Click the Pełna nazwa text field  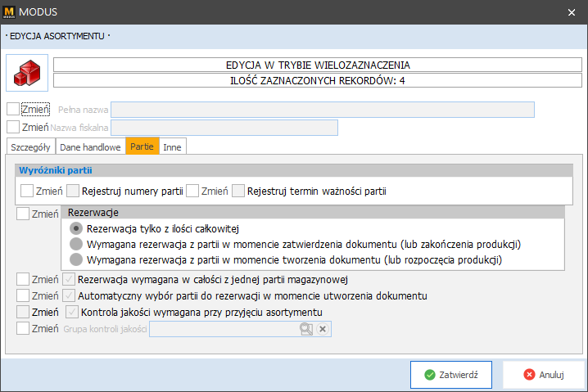[x=322, y=110]
